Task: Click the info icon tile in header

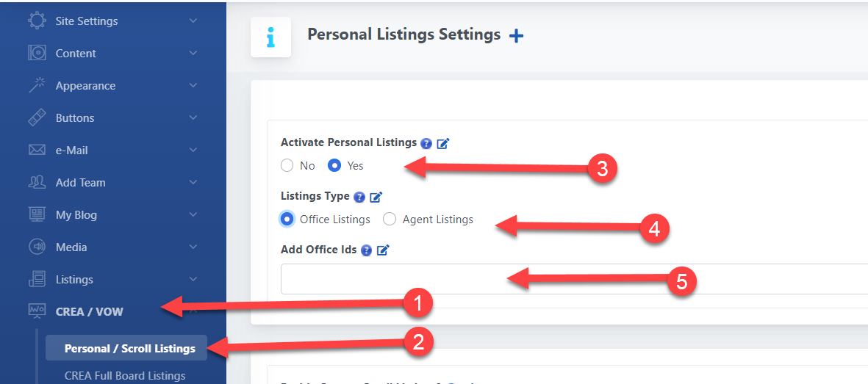Action: click(270, 37)
